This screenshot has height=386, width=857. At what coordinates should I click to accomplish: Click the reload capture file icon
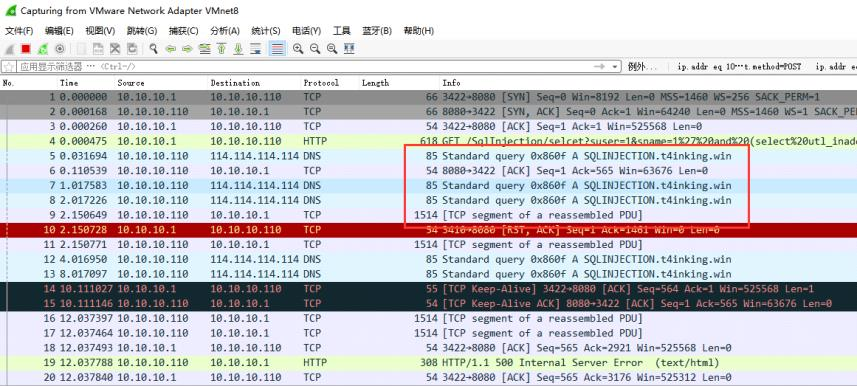tap(132, 49)
